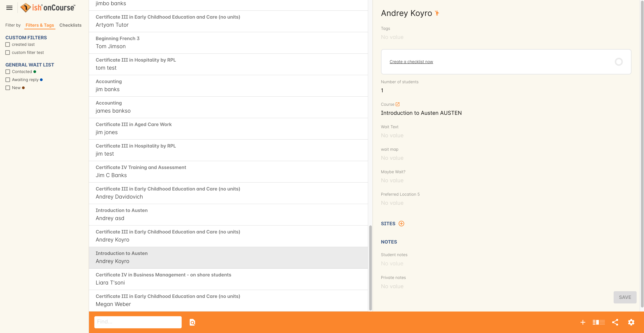
Task: Add a site with the SITES plus icon
Action: 401,224
